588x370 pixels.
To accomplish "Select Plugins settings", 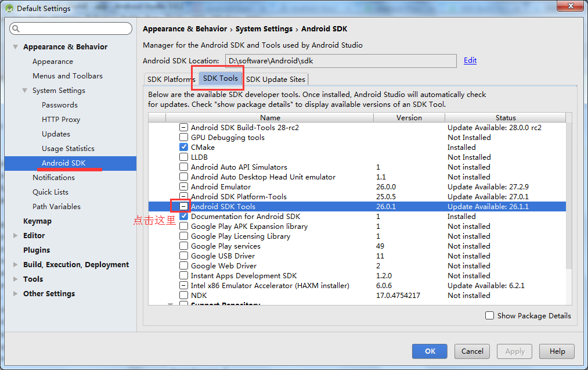I will click(37, 250).
